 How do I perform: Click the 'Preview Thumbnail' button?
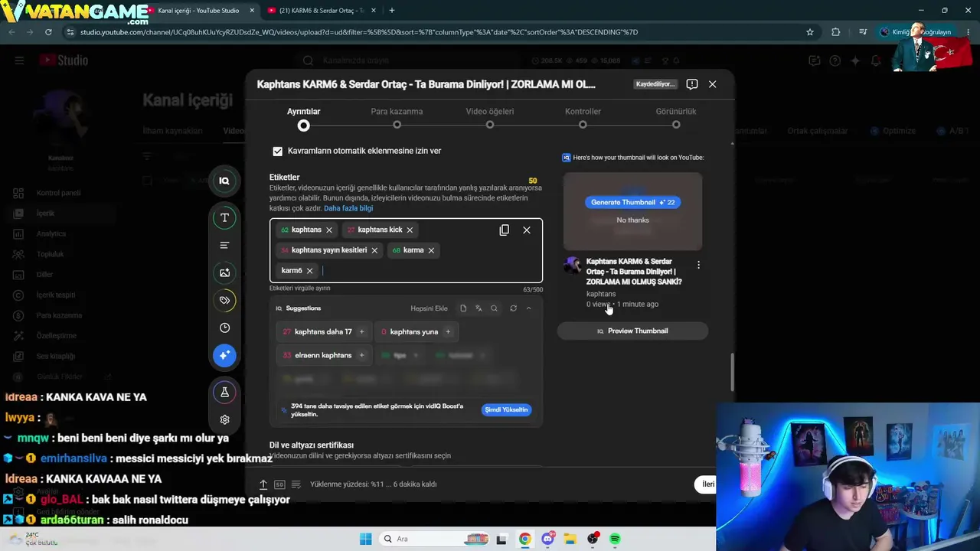pos(632,331)
